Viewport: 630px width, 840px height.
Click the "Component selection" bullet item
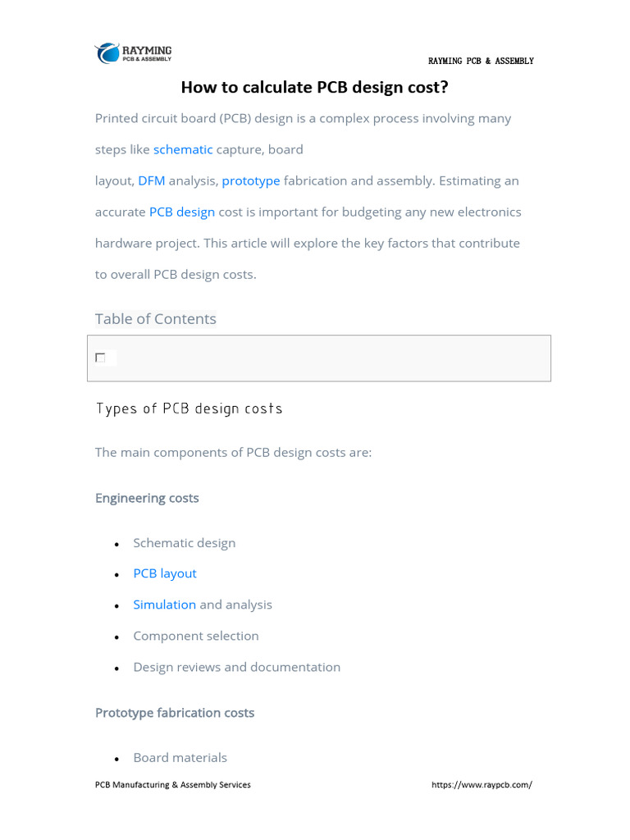(196, 636)
